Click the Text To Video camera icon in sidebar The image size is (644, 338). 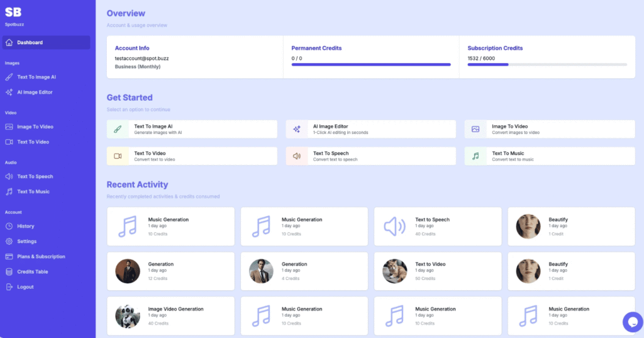click(9, 142)
